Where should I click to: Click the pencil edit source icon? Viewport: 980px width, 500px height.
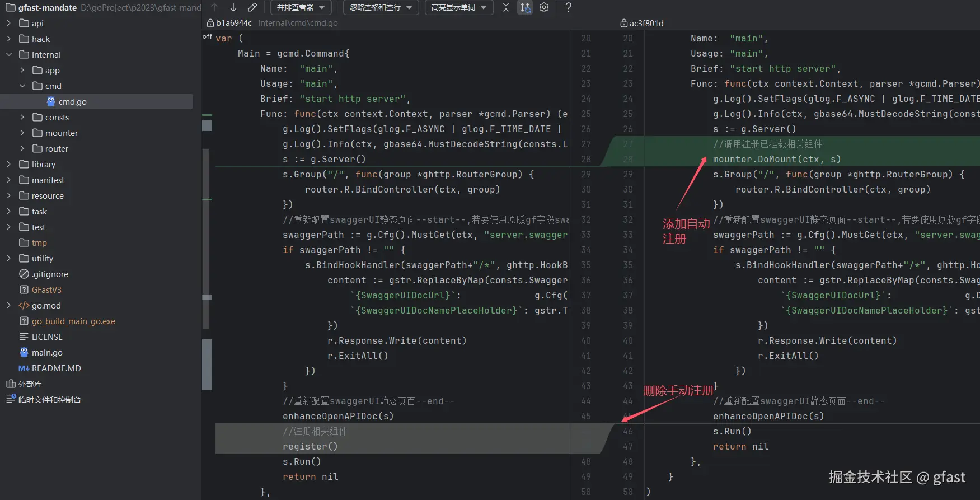[252, 7]
